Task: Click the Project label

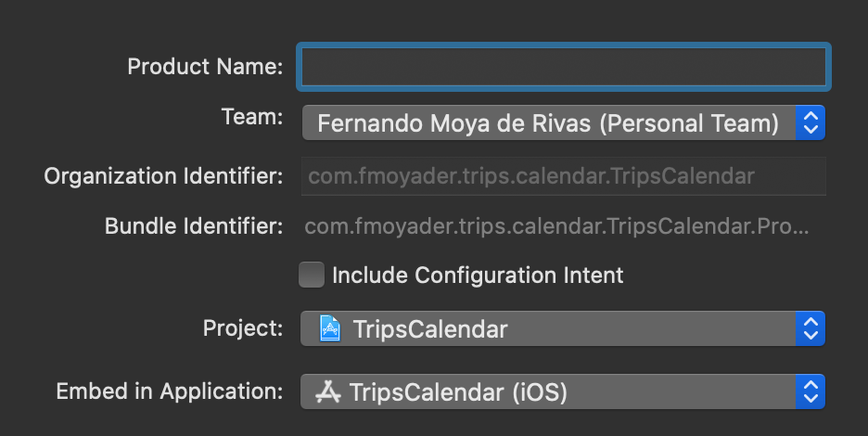Action: (x=243, y=328)
